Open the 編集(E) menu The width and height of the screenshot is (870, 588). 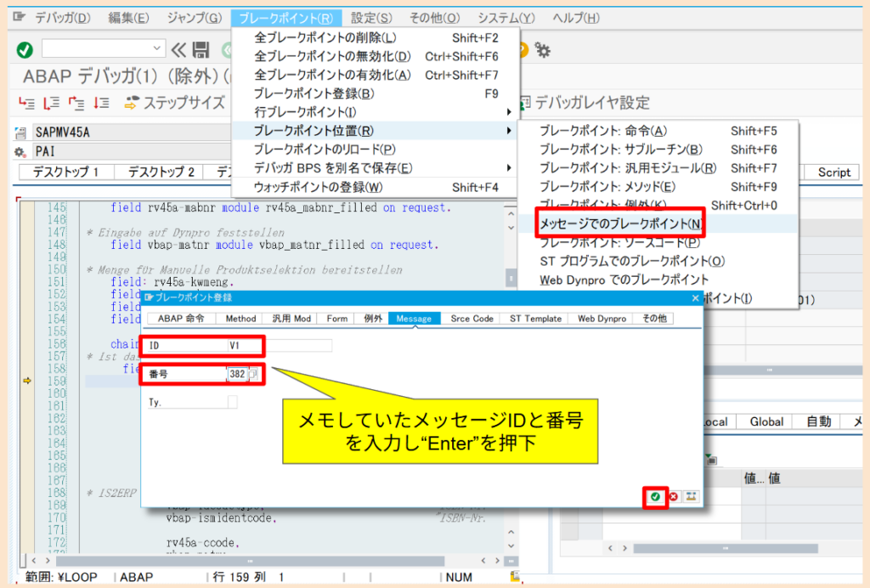point(129,18)
